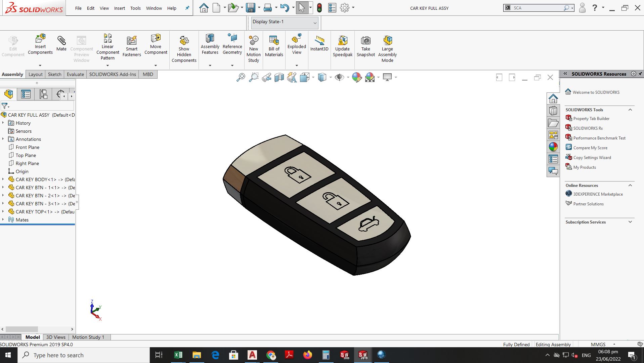Open 3DEXPERIENCE Marketplace link
The width and height of the screenshot is (644, 363).
point(598,194)
